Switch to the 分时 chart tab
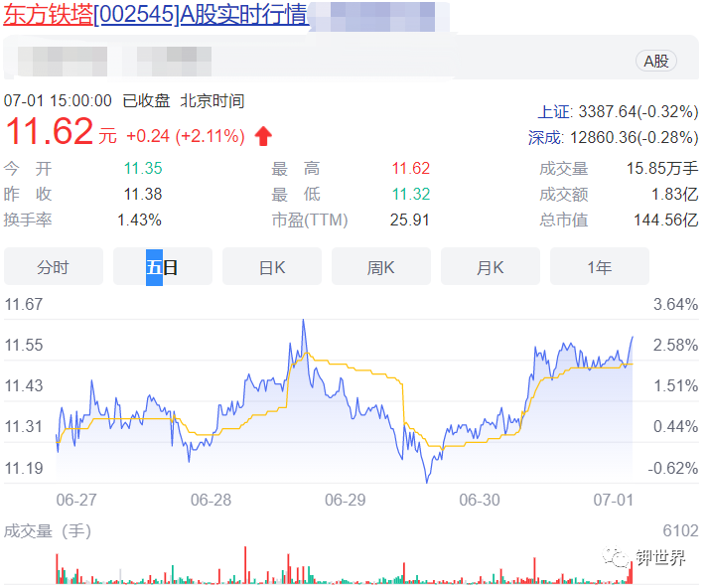The image size is (708, 588). coord(54,266)
